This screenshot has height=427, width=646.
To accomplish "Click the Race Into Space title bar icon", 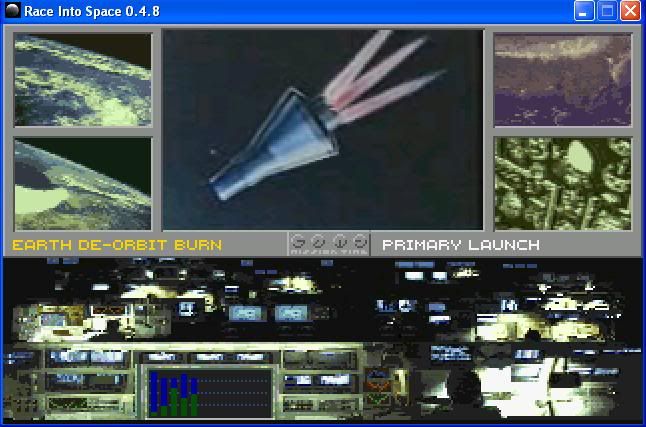I will point(12,10).
